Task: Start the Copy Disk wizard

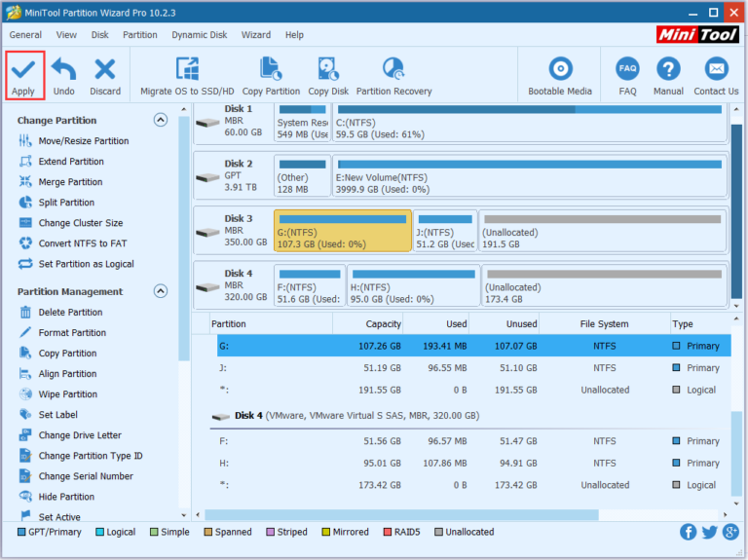Action: (x=328, y=76)
